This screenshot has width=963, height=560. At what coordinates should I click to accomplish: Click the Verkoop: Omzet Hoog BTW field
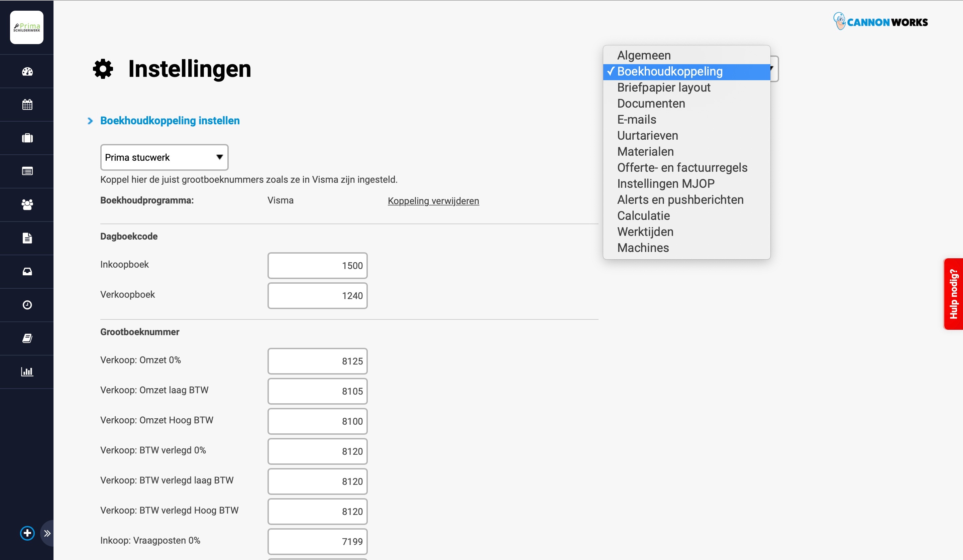pos(318,421)
